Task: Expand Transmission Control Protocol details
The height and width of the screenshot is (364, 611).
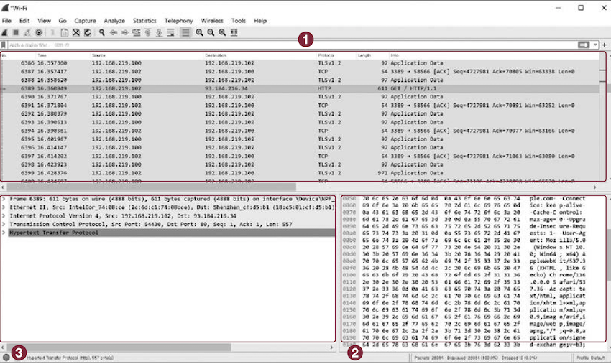Action: tap(4, 224)
